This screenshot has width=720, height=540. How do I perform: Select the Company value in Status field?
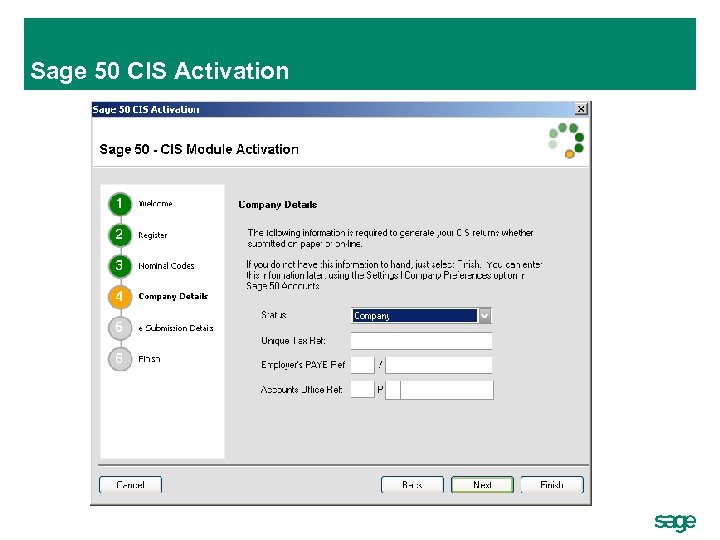coord(415,315)
